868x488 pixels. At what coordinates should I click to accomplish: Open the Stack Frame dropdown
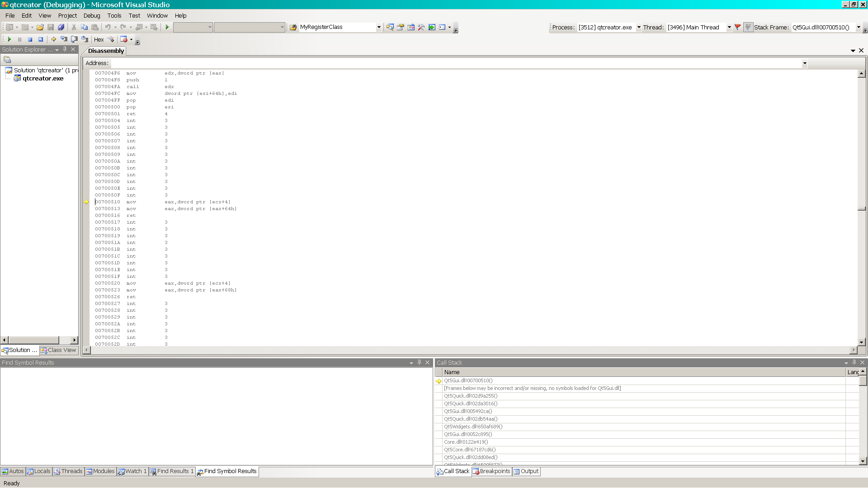point(859,28)
